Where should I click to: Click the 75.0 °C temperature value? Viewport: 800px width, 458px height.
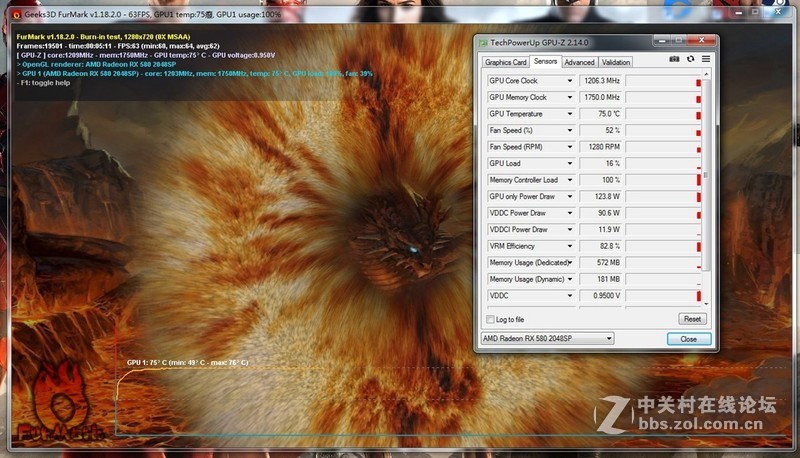click(x=601, y=114)
